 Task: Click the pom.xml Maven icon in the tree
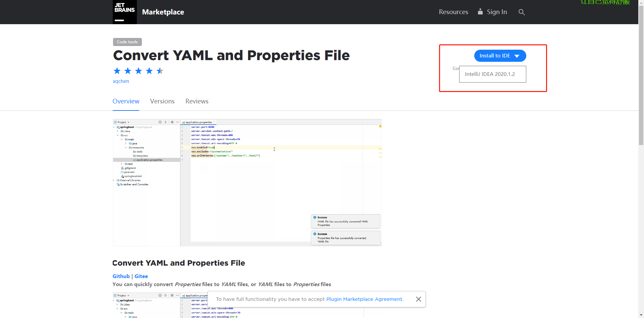tap(122, 172)
